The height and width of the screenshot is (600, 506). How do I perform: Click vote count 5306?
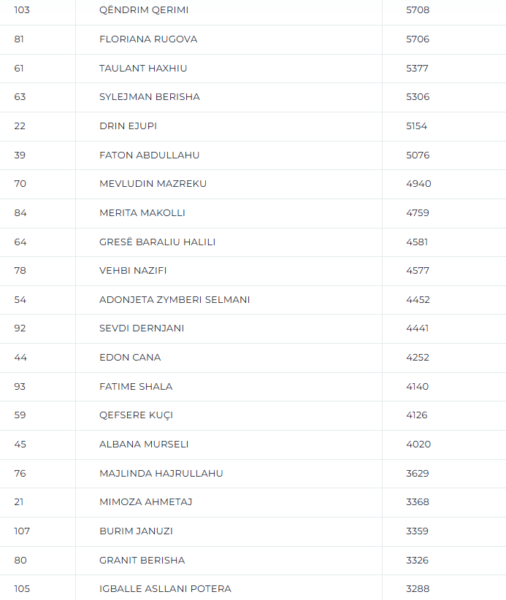(418, 97)
